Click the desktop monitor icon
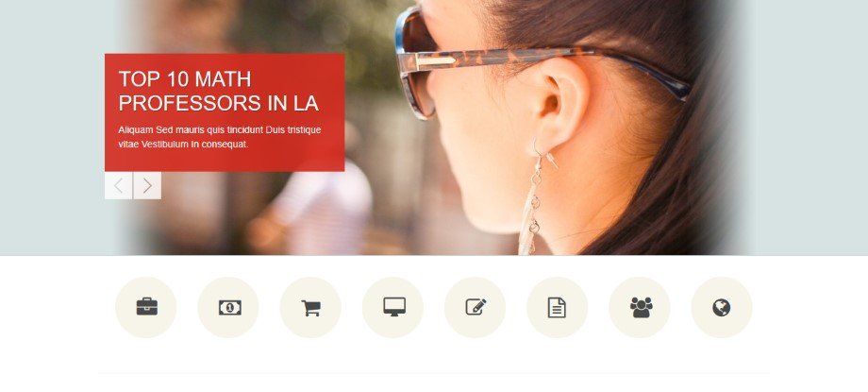Viewport: 868px width, 392px height. 392,307
